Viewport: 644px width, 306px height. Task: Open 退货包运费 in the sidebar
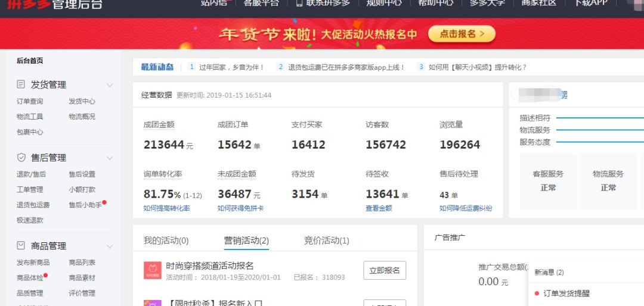coord(33,205)
